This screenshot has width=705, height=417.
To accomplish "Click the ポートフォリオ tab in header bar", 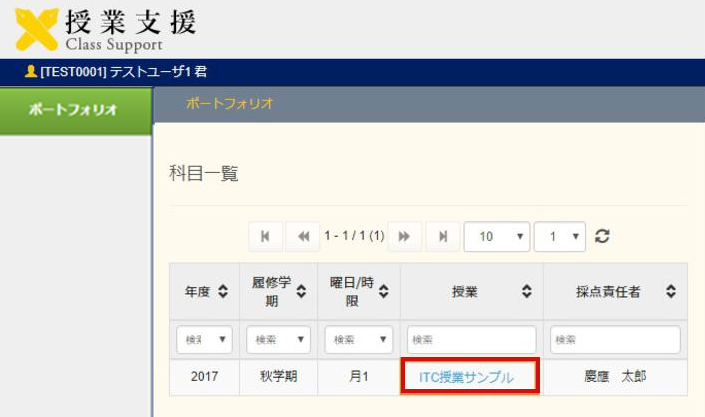I will pos(229,104).
